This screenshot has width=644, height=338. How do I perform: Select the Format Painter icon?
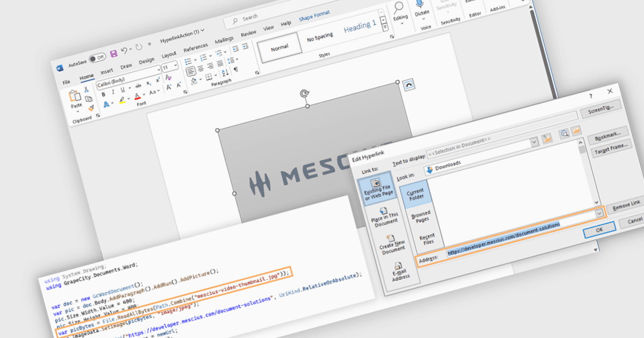tap(91, 108)
